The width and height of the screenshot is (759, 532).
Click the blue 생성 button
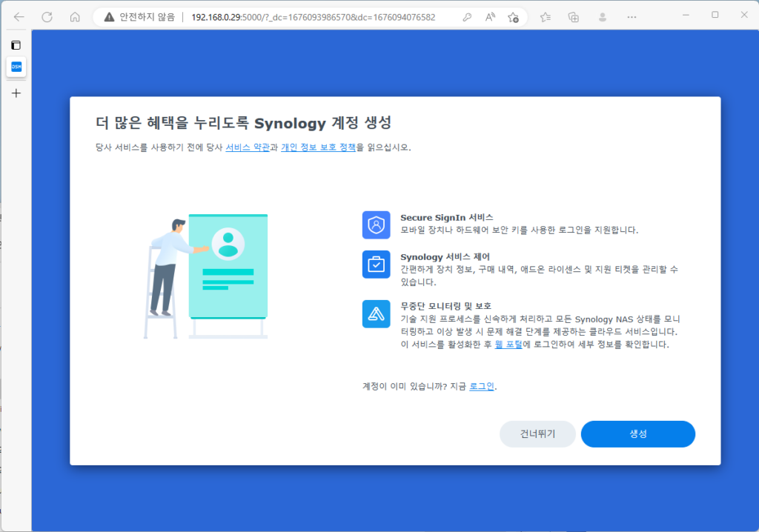(638, 433)
